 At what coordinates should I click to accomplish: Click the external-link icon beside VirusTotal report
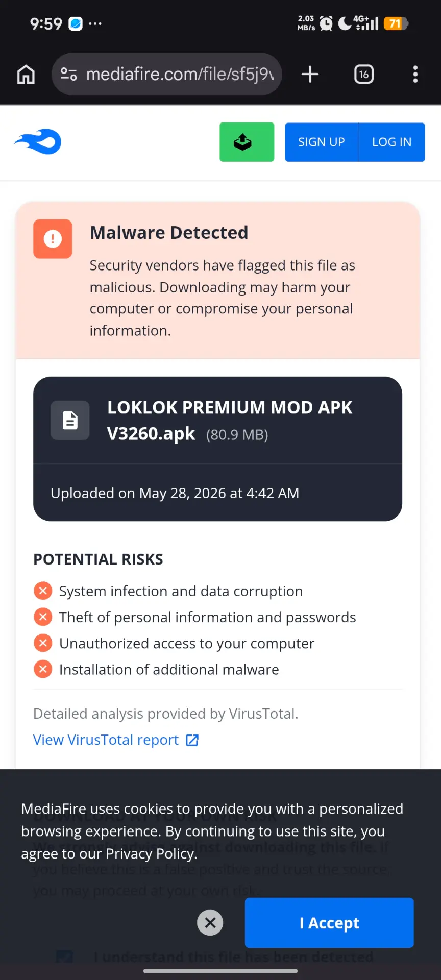click(x=192, y=740)
